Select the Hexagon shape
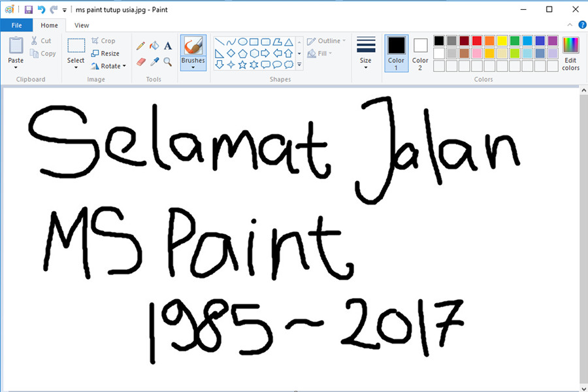This screenshot has width=588, height=392. (x=254, y=54)
